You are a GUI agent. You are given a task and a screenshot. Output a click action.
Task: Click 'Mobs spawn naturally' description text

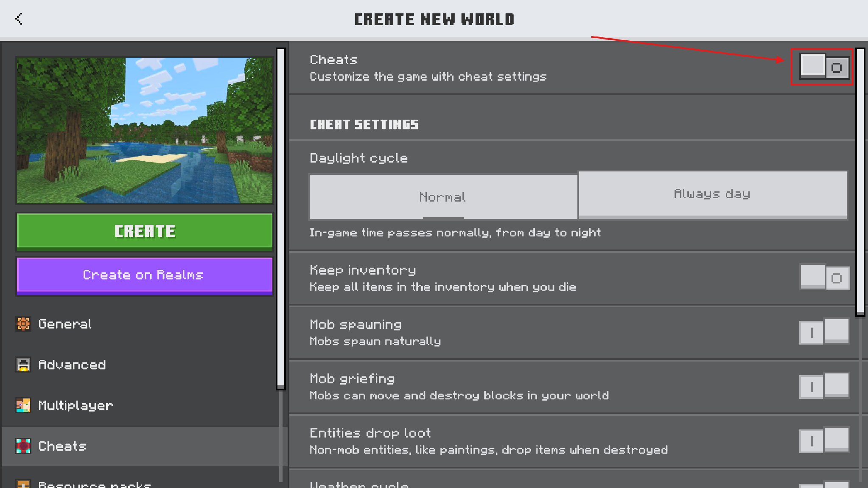coord(375,341)
